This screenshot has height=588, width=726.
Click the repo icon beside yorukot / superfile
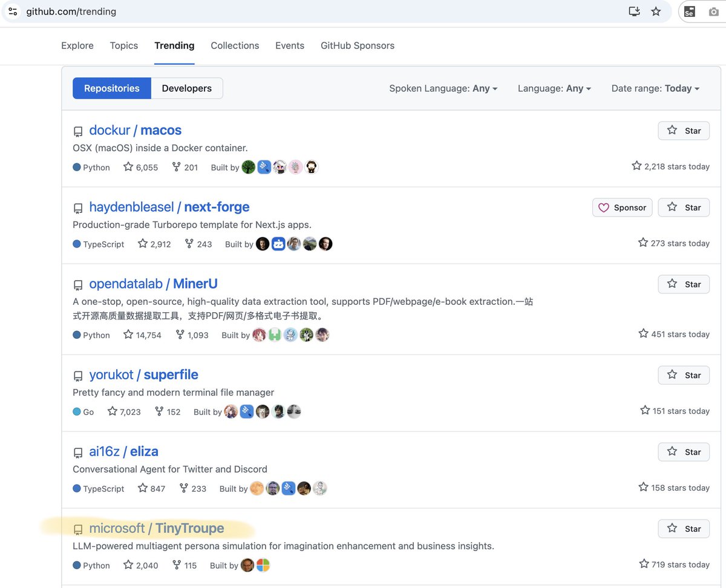pos(78,376)
